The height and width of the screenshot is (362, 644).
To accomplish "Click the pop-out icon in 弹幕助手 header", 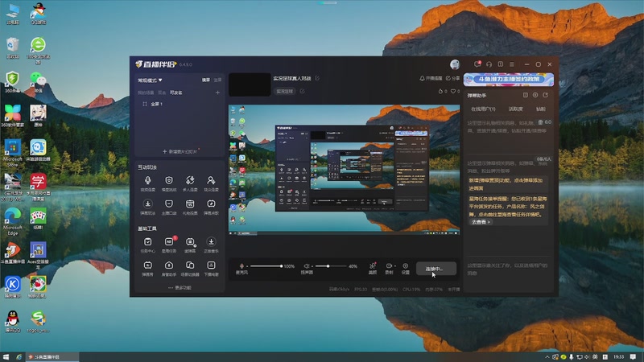I will pyautogui.click(x=546, y=95).
